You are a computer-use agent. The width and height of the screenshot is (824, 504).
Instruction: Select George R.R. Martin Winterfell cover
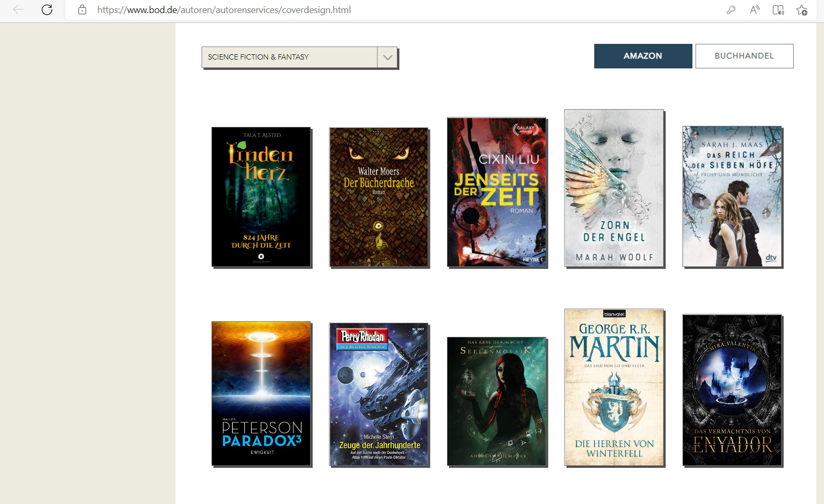coord(614,387)
